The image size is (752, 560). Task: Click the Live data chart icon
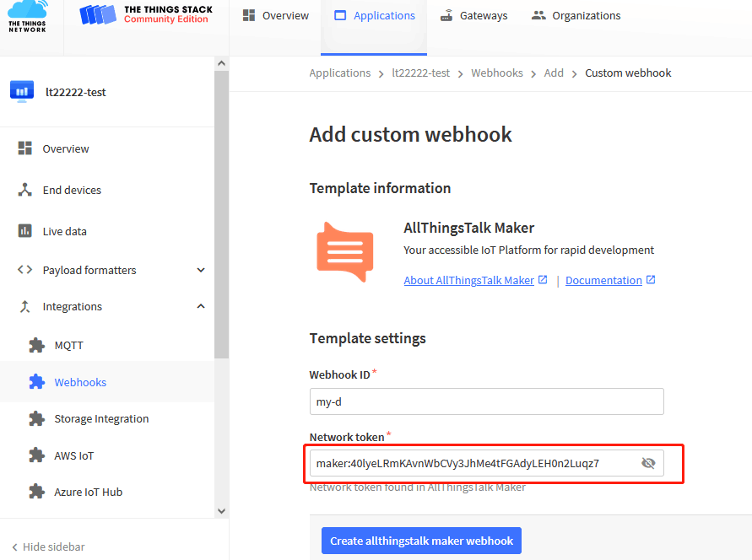[25, 231]
